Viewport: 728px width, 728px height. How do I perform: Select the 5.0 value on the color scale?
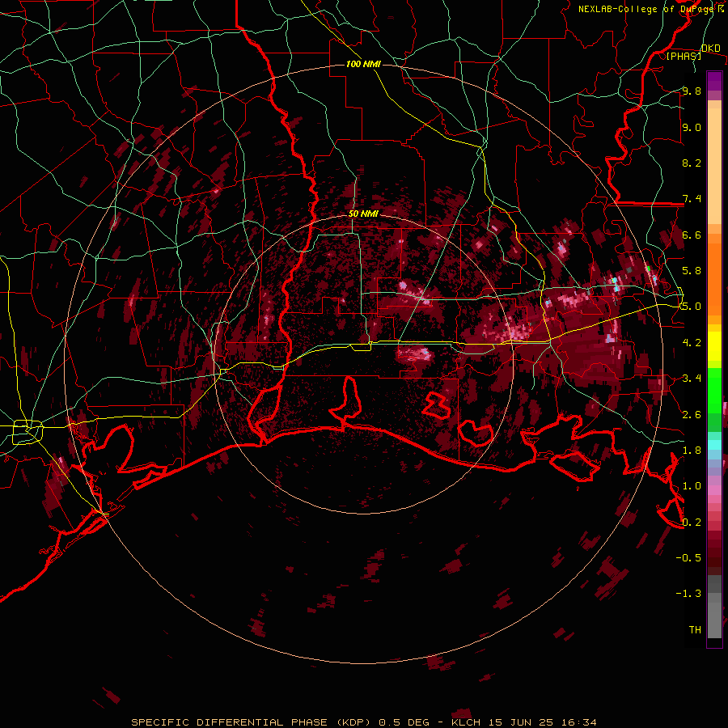pyautogui.click(x=692, y=307)
